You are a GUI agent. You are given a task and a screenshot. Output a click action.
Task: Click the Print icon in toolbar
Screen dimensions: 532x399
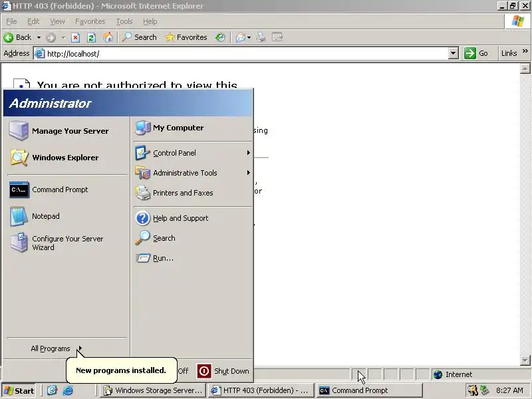tap(261, 37)
